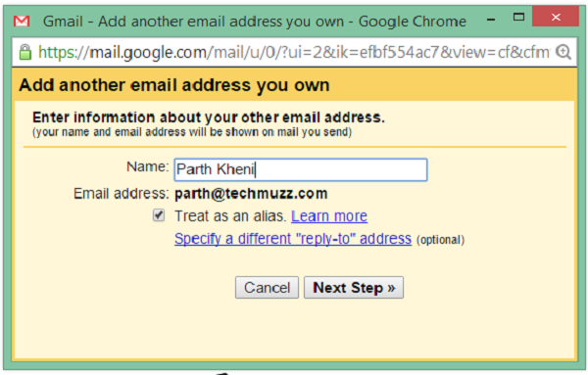Click the green padlock security icon
The width and height of the screenshot is (588, 375).
[25, 52]
